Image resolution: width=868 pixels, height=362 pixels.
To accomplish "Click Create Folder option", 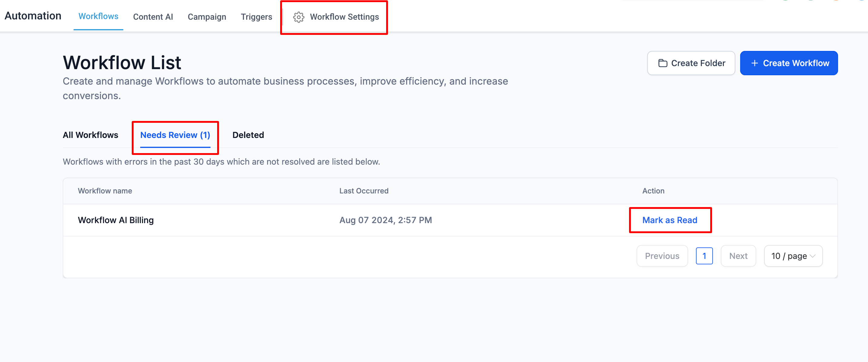I will [x=691, y=63].
